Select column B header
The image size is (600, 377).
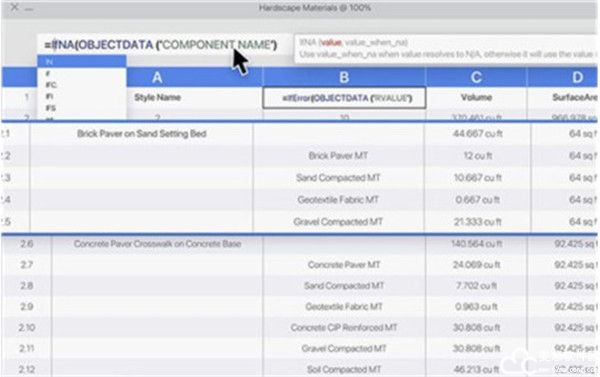[x=344, y=77]
